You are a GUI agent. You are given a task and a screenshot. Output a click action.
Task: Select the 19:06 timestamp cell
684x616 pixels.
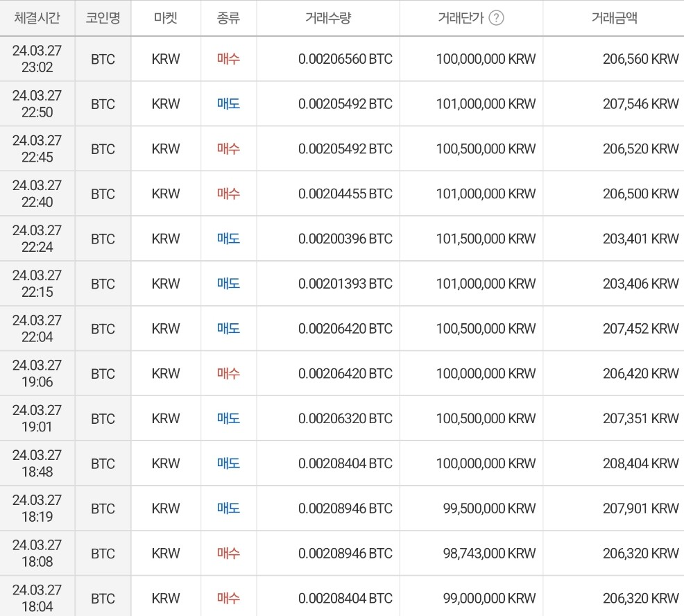click(x=37, y=373)
